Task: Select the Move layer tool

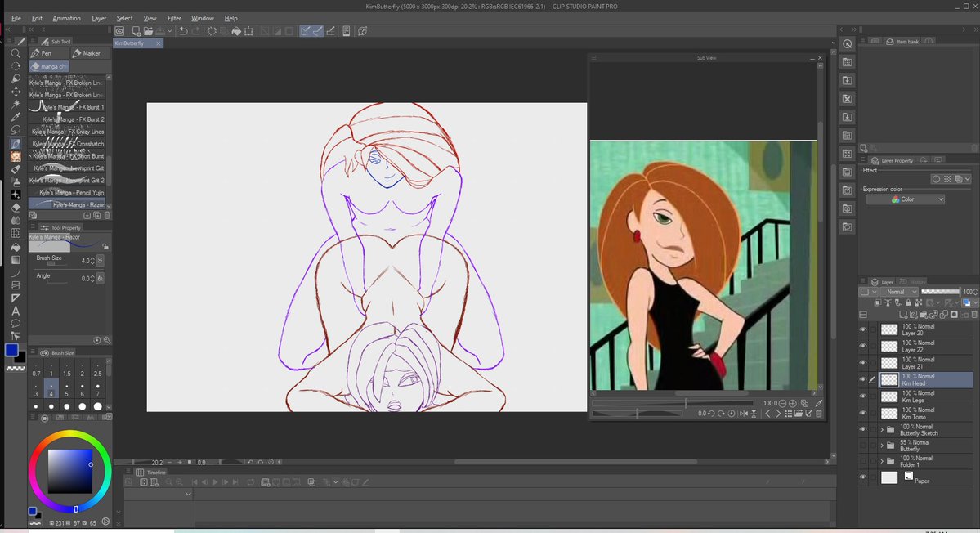Action: point(16,92)
